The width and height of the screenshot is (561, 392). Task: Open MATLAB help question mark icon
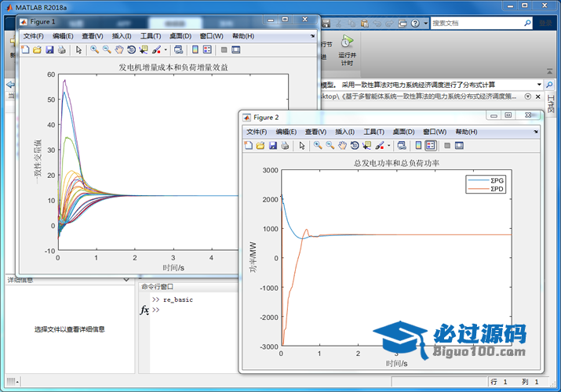415,24
